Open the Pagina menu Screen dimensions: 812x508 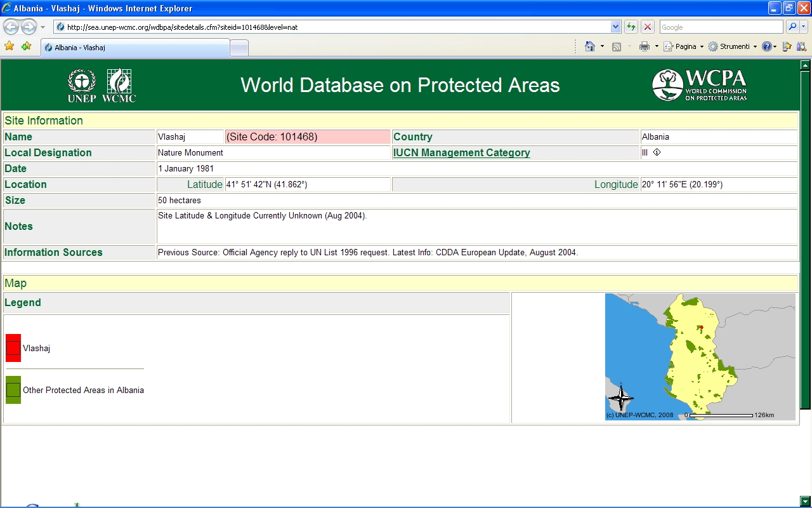pyautogui.click(x=684, y=46)
